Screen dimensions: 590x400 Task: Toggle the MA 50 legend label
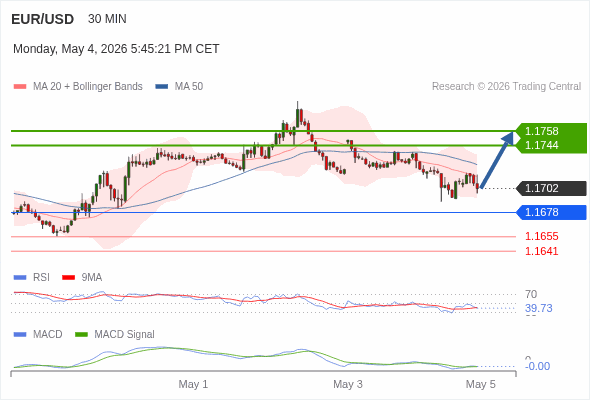coord(189,87)
